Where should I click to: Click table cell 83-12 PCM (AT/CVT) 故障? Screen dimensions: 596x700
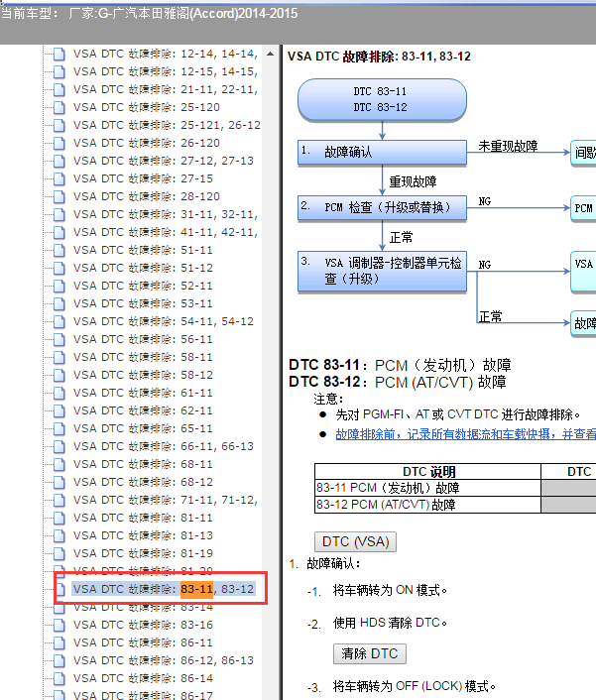427,505
